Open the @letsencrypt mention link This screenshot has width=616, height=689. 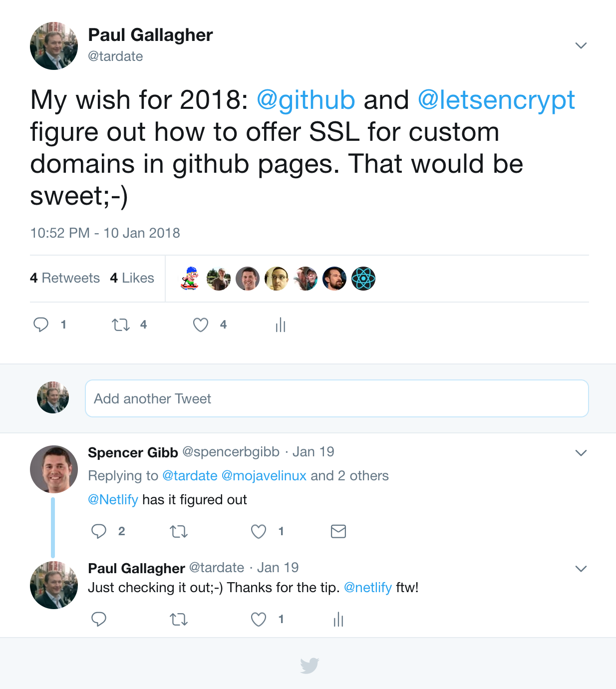pos(496,100)
